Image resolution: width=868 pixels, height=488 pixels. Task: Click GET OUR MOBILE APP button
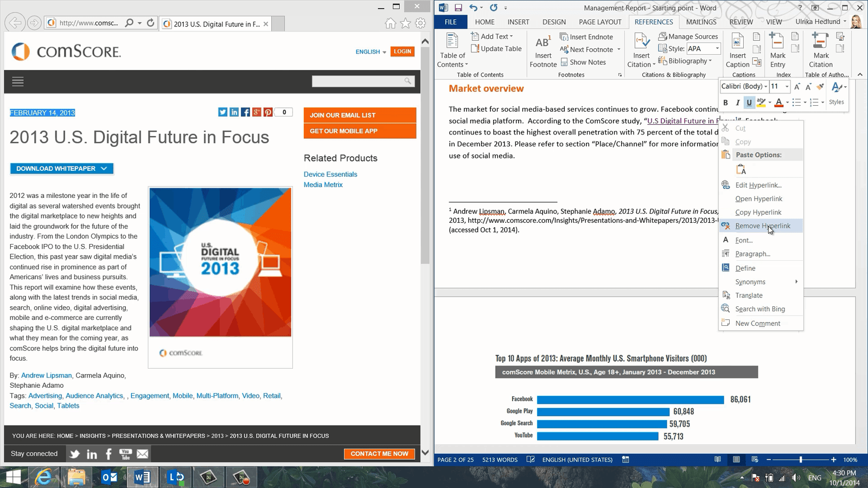pos(360,131)
